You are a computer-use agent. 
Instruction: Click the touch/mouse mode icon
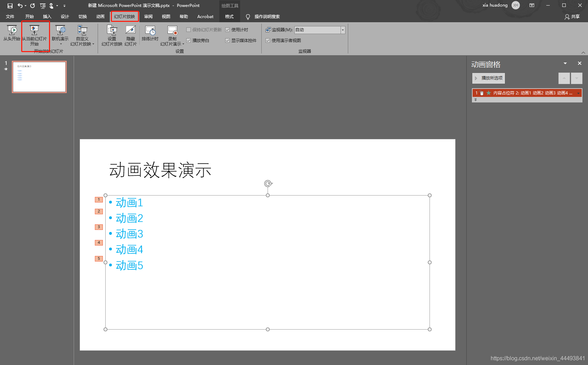51,6
